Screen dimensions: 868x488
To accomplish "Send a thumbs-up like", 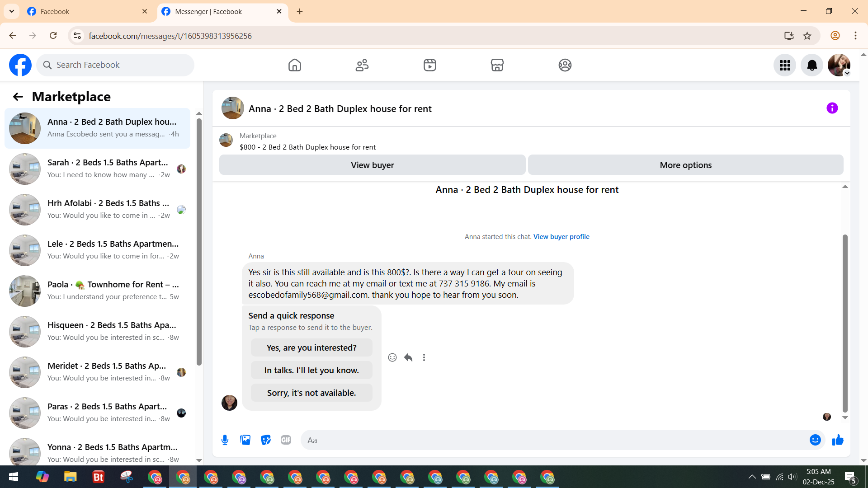I will tap(838, 440).
